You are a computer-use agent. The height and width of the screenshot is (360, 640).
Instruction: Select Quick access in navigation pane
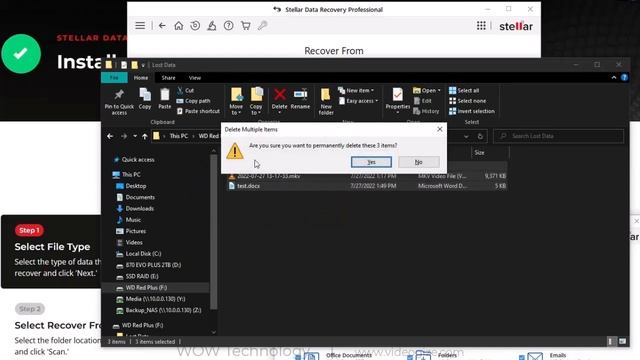[138, 160]
